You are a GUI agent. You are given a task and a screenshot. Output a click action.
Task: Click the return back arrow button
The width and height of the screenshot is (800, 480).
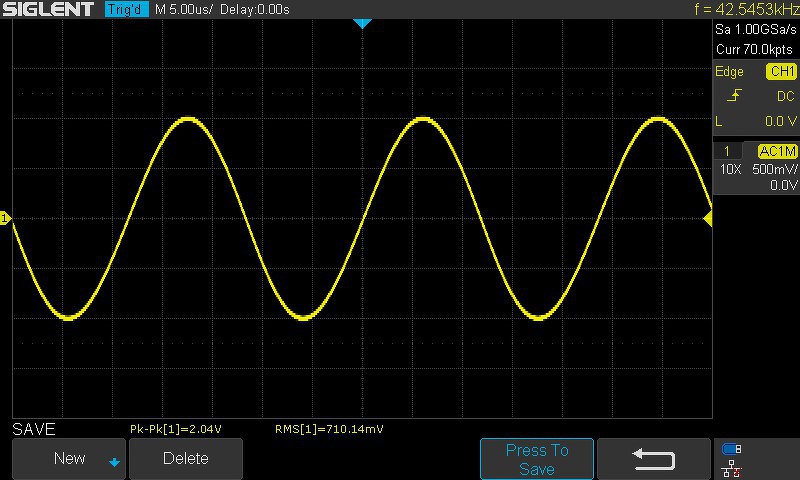point(654,459)
